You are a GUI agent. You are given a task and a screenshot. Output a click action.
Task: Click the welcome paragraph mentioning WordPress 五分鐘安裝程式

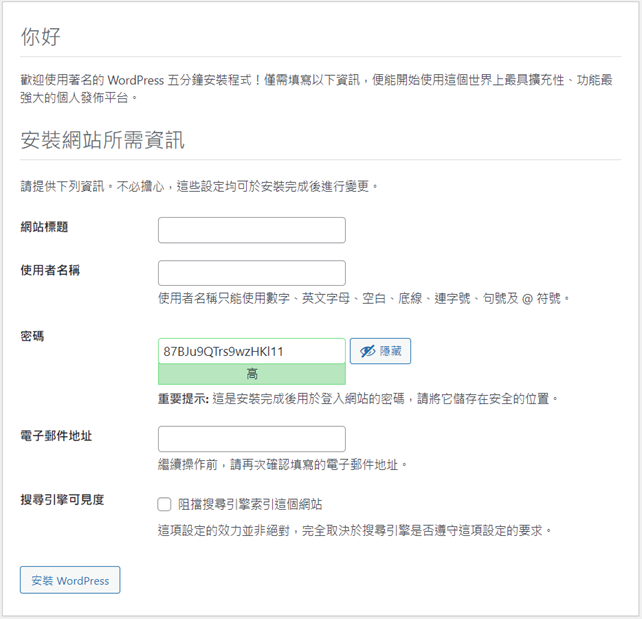(x=316, y=88)
